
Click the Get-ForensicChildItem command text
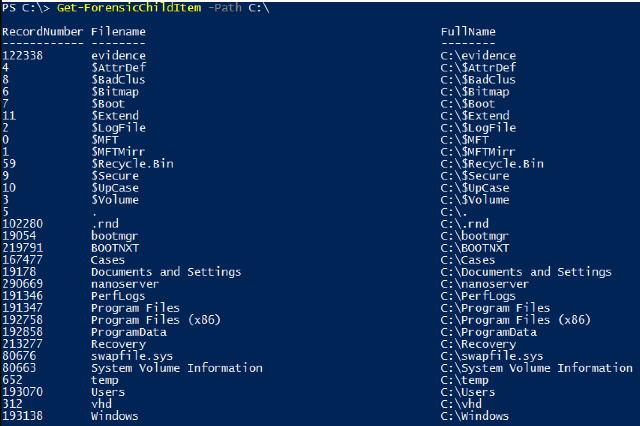point(129,8)
